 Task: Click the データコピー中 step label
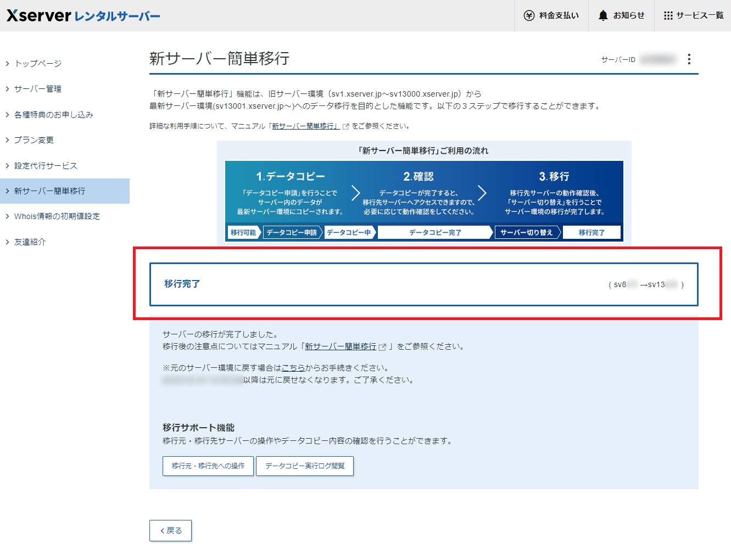point(349,233)
